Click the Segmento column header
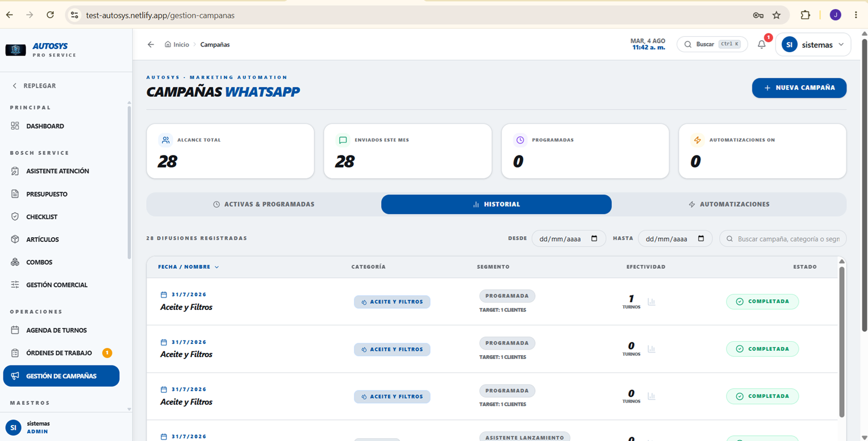 493,267
